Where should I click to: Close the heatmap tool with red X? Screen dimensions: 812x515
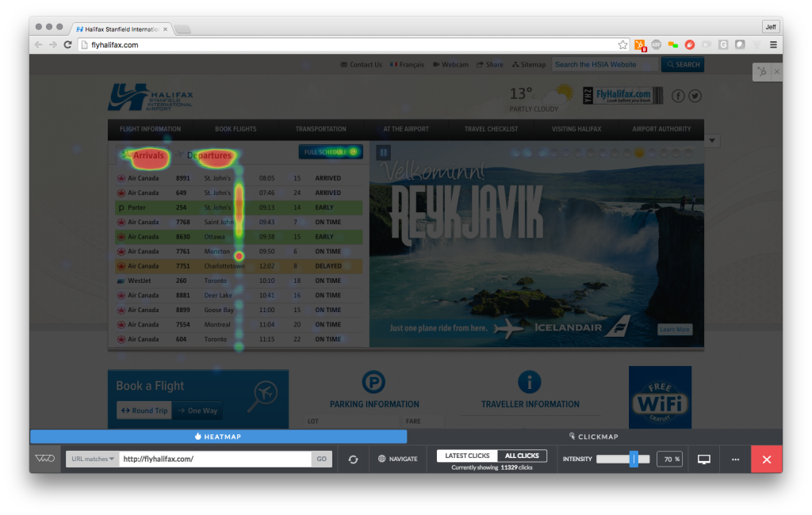tap(767, 459)
